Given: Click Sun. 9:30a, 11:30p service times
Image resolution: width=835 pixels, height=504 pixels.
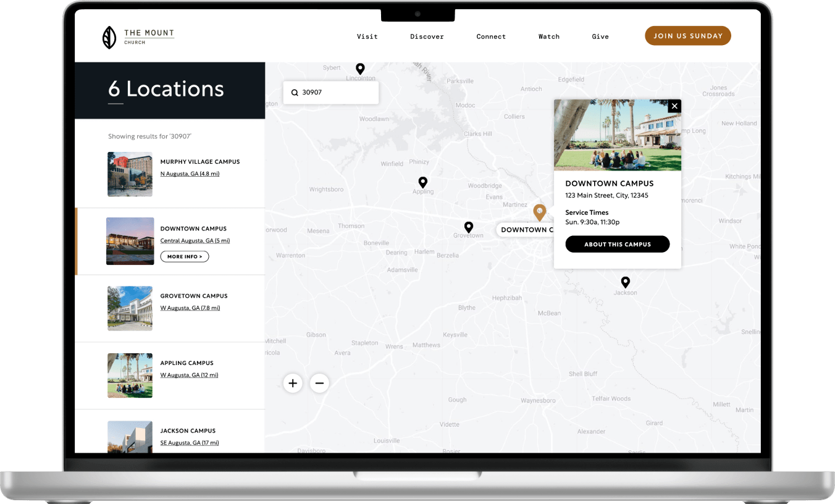Looking at the screenshot, I should 592,222.
